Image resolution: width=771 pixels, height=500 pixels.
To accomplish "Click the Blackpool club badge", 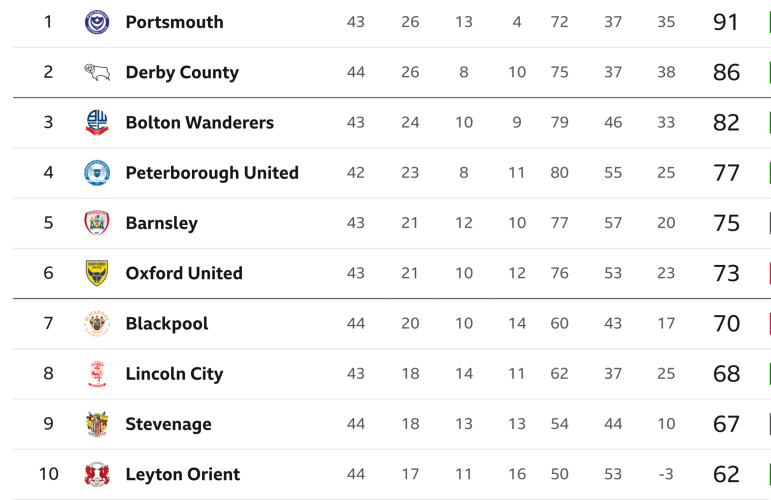I will (x=97, y=324).
